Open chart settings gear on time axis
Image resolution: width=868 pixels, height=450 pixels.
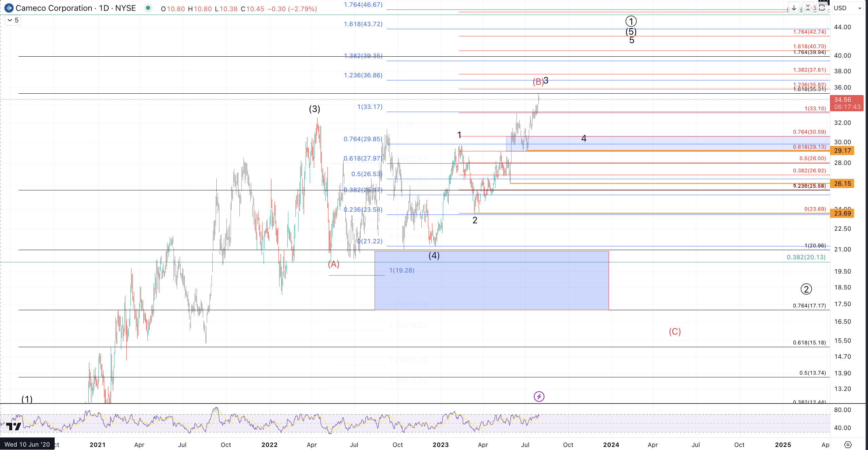(x=848, y=445)
